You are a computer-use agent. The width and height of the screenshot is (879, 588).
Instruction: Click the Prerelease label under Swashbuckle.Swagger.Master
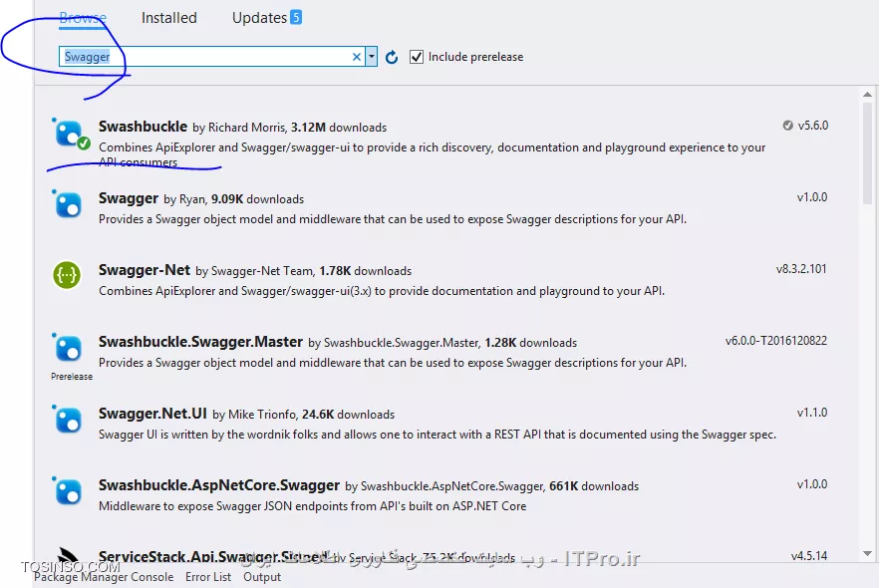pos(72,377)
